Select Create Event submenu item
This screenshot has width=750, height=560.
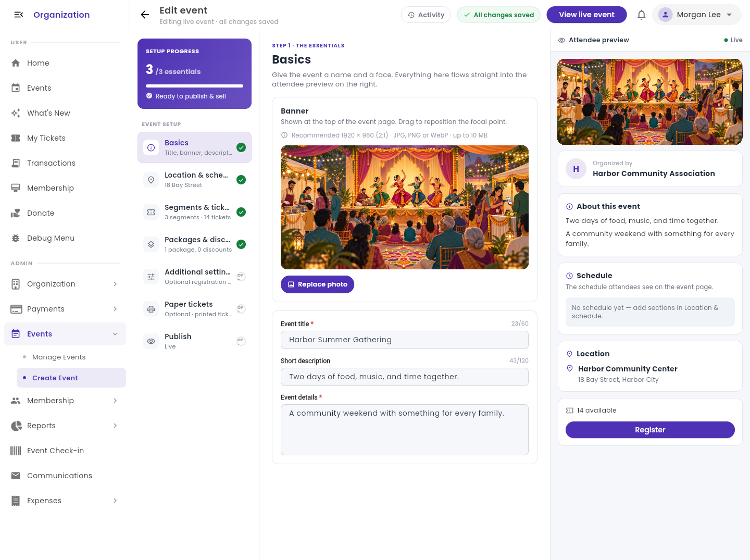pyautogui.click(x=71, y=378)
